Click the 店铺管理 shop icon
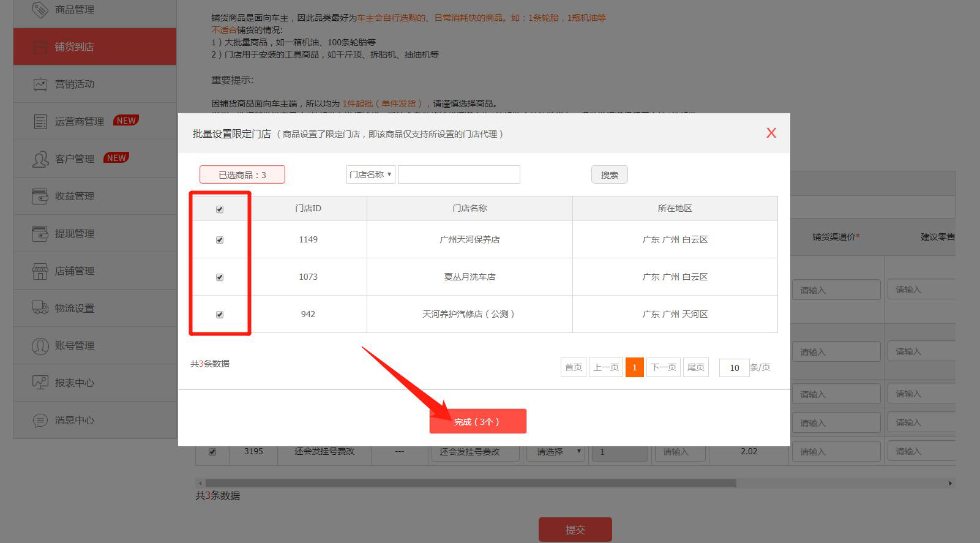The width and height of the screenshot is (980, 543). (x=40, y=271)
